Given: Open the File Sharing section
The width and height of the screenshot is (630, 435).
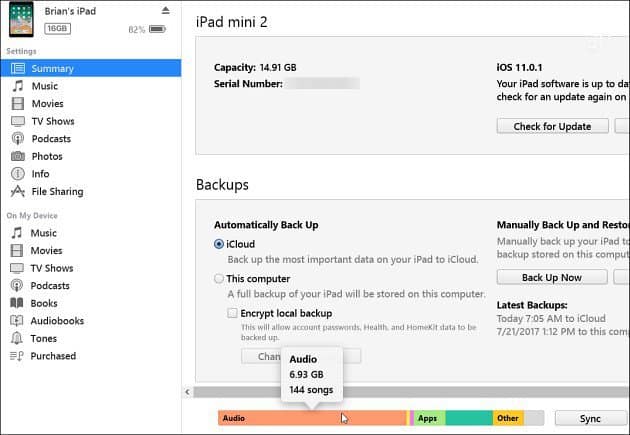Looking at the screenshot, I should [56, 192].
